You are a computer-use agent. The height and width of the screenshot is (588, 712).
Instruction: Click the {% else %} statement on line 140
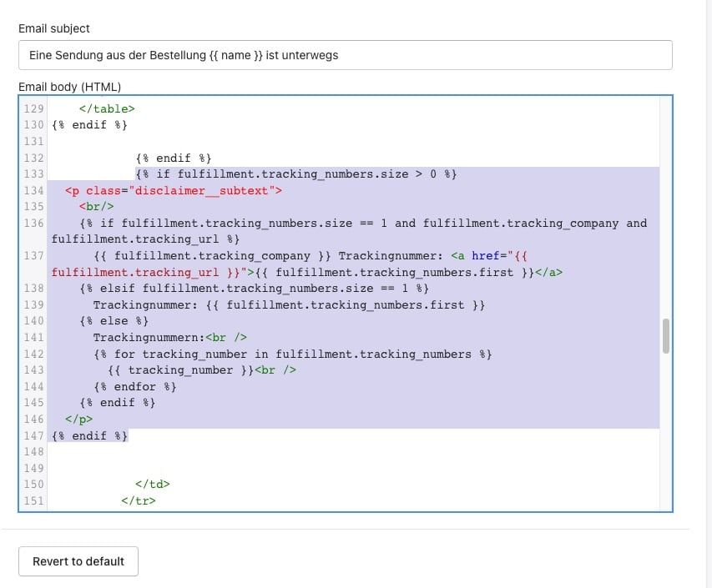(114, 320)
